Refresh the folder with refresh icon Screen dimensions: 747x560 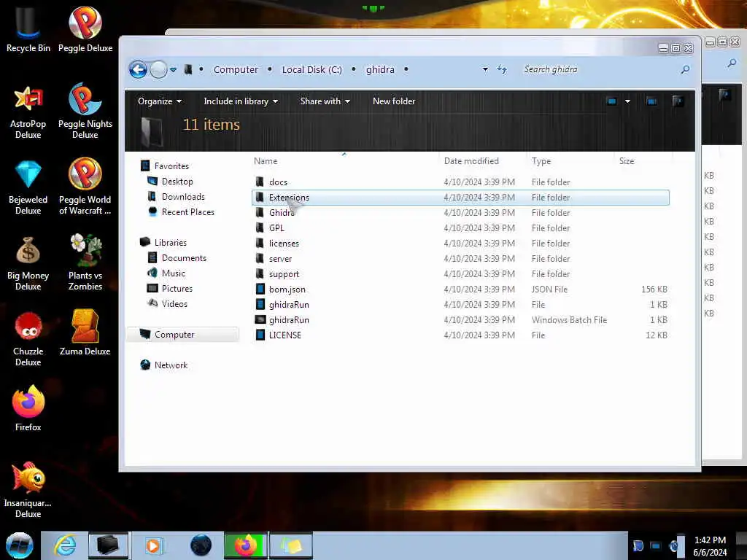pos(502,69)
